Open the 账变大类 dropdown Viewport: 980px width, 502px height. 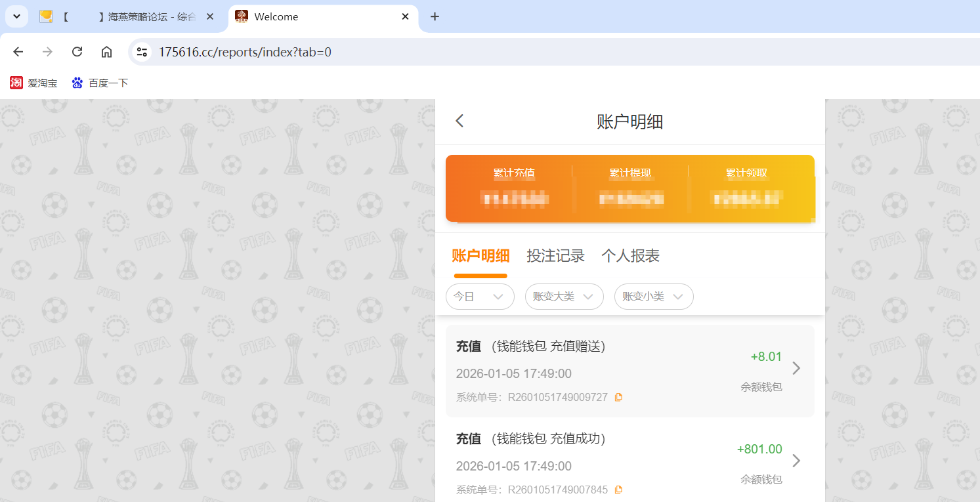coord(564,297)
